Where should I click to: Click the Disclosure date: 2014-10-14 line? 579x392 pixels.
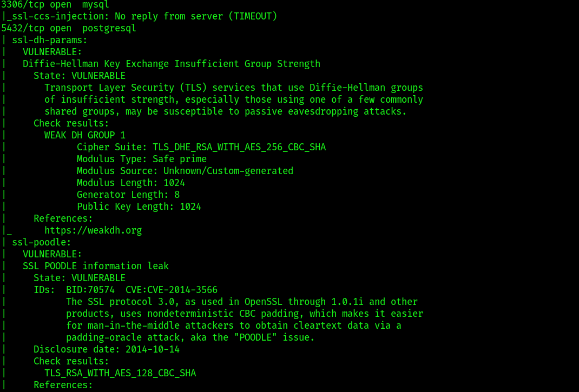107,349
